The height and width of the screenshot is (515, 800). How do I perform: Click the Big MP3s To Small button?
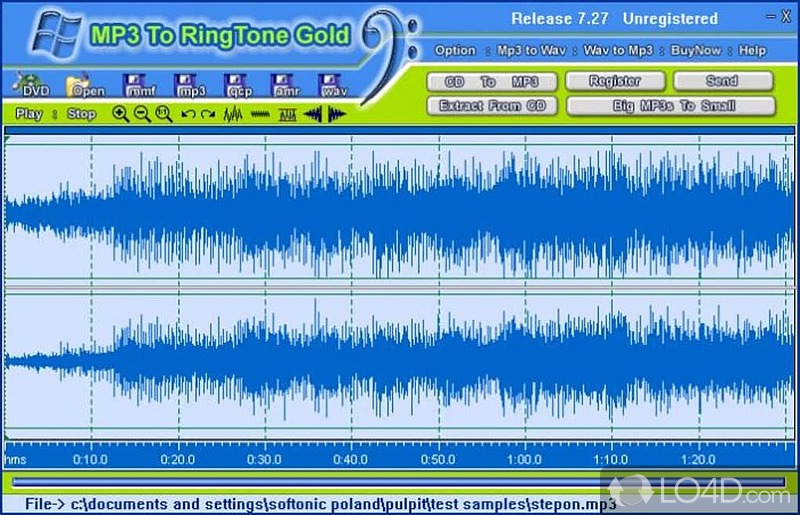671,105
